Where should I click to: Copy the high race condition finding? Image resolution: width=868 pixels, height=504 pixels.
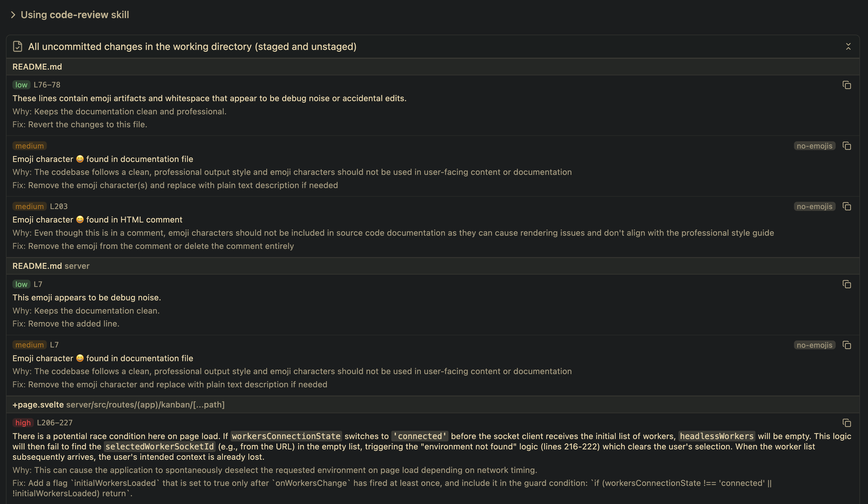(847, 423)
